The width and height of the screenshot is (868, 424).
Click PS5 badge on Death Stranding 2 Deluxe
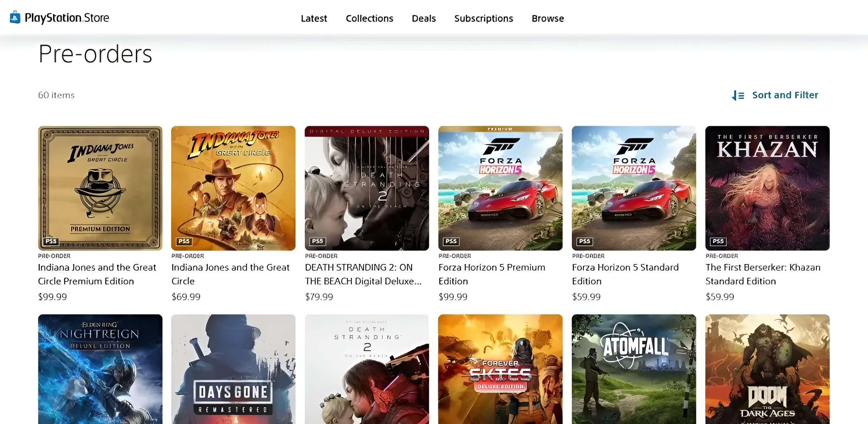pyautogui.click(x=318, y=241)
